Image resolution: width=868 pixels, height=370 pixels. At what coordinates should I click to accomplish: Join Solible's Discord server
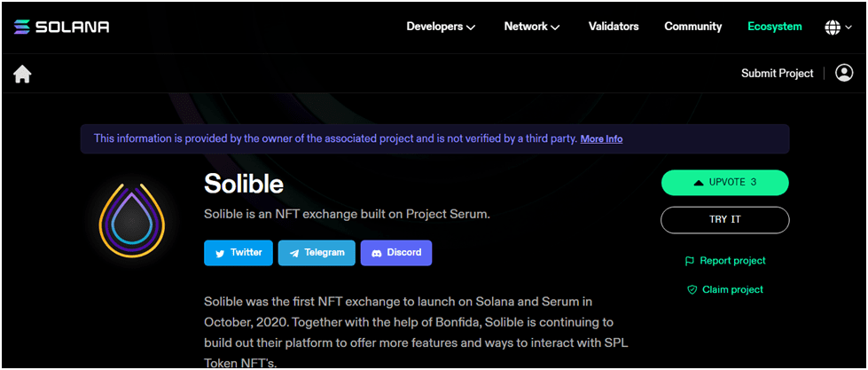click(396, 253)
